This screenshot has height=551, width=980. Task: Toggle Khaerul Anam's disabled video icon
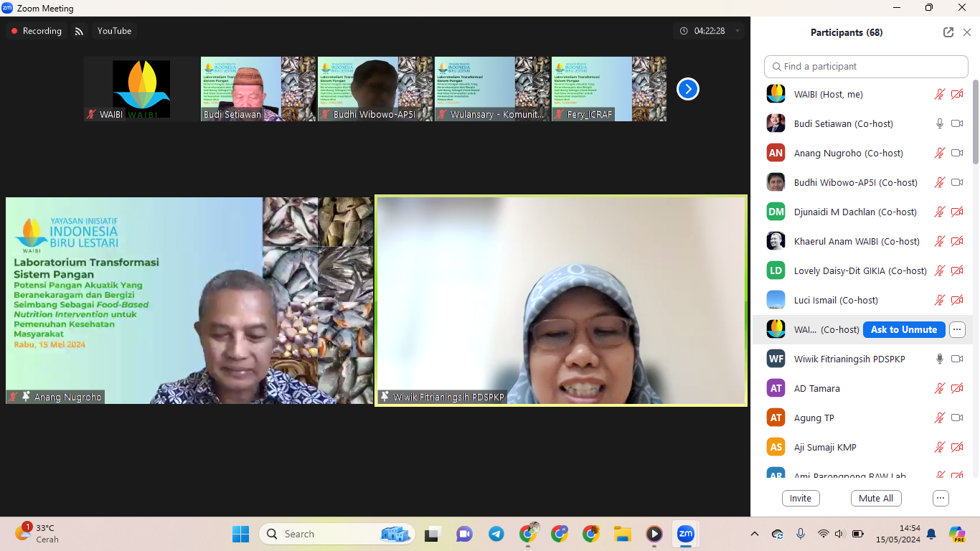[x=956, y=241]
